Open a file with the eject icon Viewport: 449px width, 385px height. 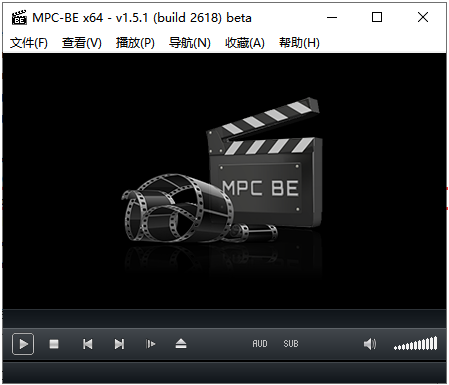coord(181,344)
